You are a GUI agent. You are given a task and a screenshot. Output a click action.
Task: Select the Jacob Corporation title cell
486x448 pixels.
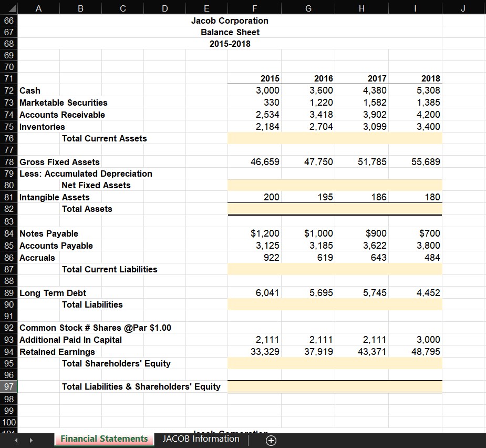point(230,21)
